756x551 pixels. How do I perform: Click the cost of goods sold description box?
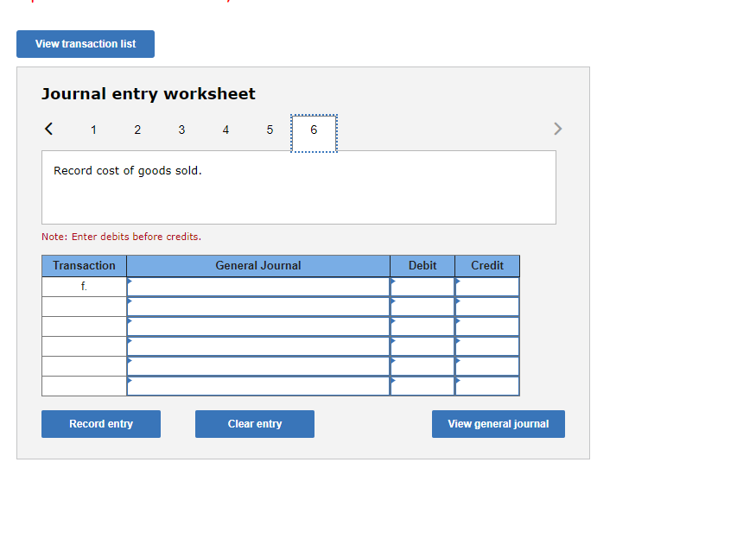click(299, 187)
